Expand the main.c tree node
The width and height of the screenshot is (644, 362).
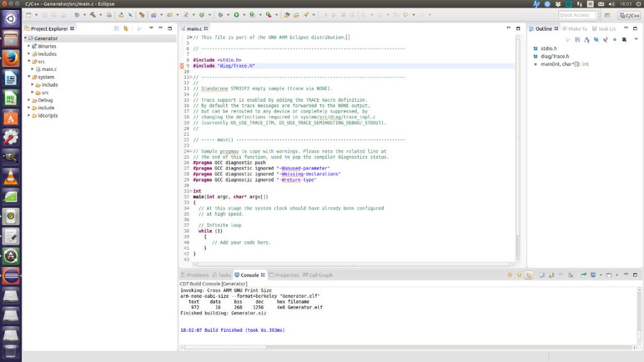(33, 69)
